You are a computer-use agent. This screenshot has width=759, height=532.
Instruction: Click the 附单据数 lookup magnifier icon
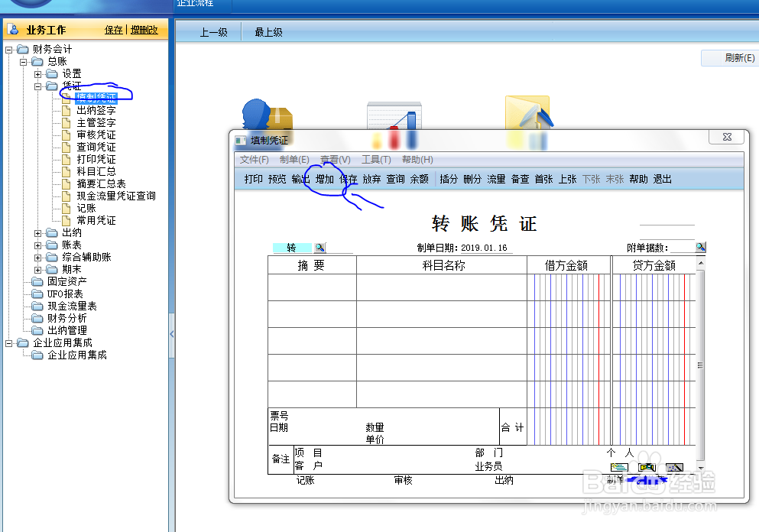coord(700,247)
